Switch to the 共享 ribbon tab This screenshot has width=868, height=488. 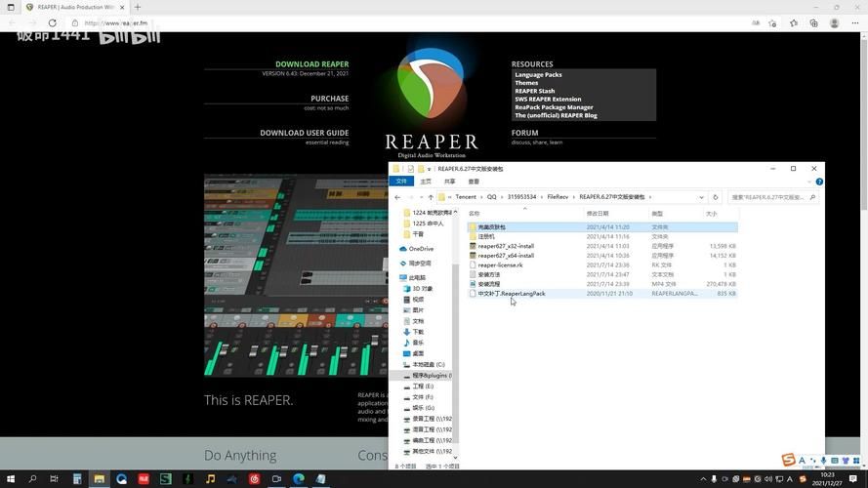coord(449,182)
